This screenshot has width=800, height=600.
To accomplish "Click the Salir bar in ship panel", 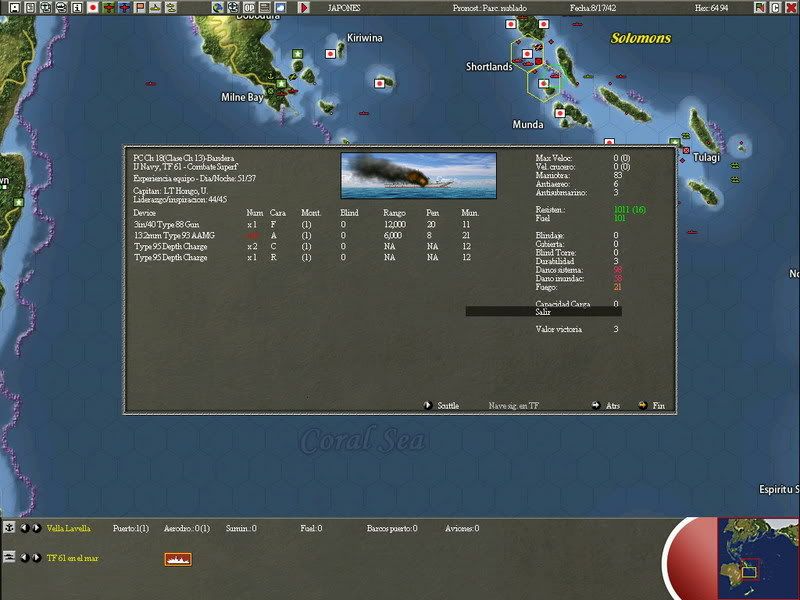I will tap(543, 312).
